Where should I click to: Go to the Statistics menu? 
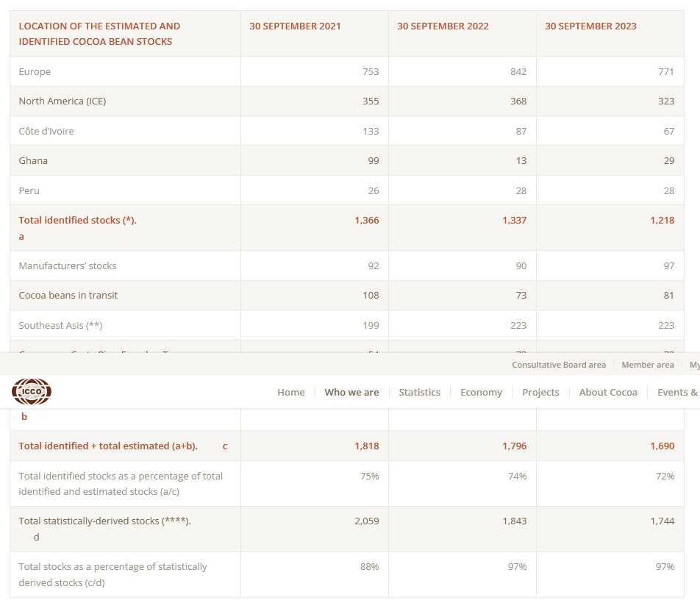(x=419, y=392)
